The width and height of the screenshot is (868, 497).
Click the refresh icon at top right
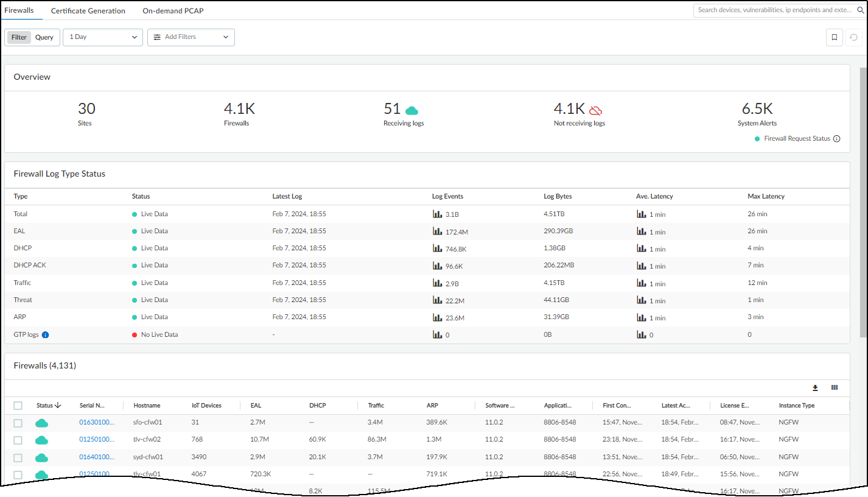(x=855, y=37)
